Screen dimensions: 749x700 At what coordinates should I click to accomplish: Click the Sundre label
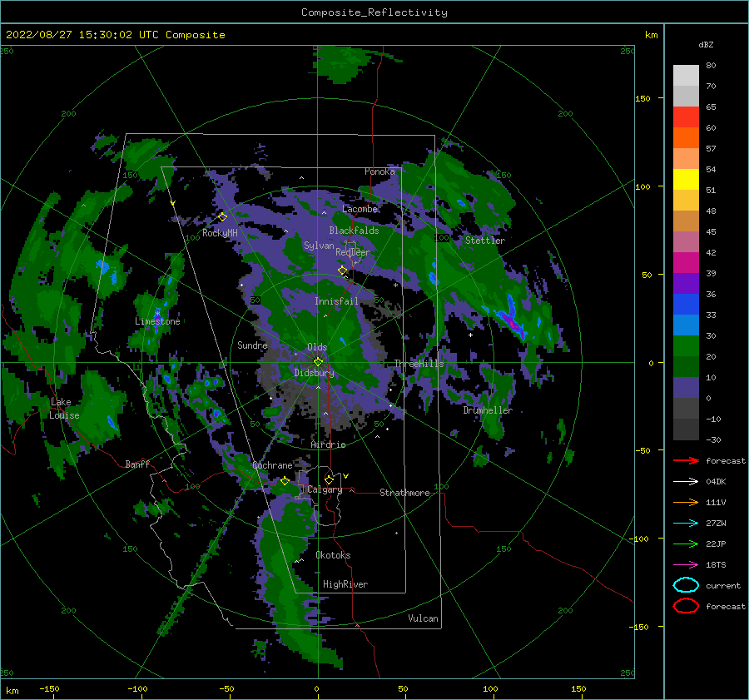252,345
